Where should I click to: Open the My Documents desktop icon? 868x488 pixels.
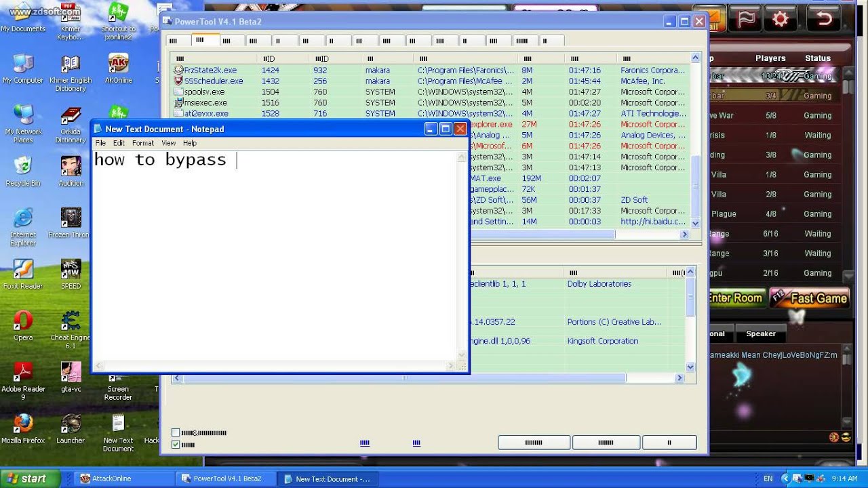click(23, 17)
